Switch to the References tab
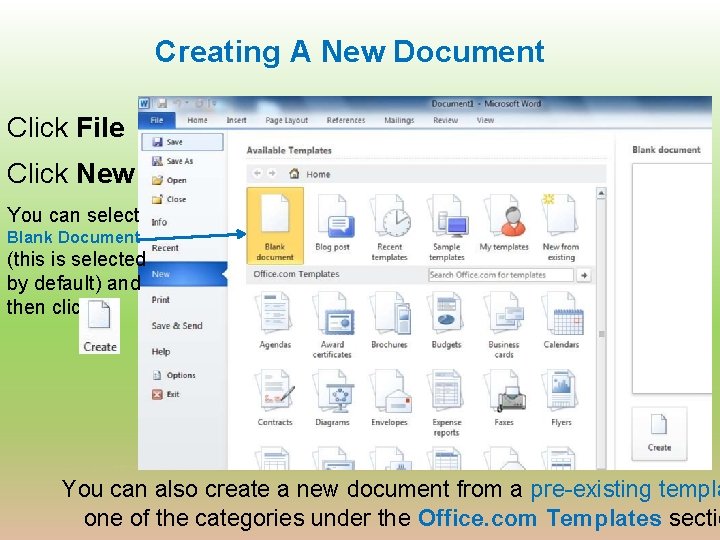720x540 pixels. 346,120
